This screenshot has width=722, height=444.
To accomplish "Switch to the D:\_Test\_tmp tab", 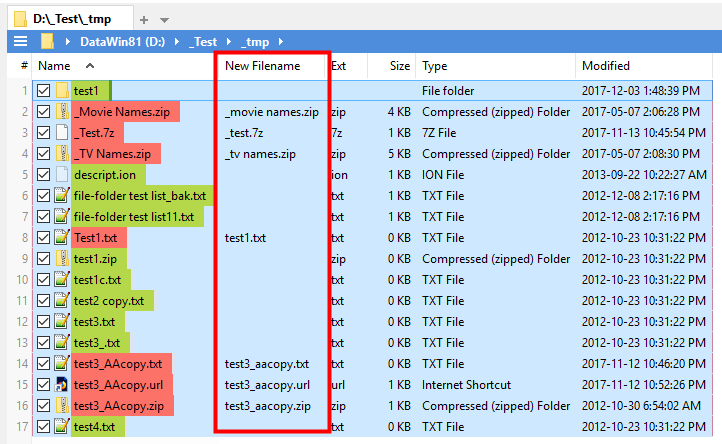I will 71,19.
